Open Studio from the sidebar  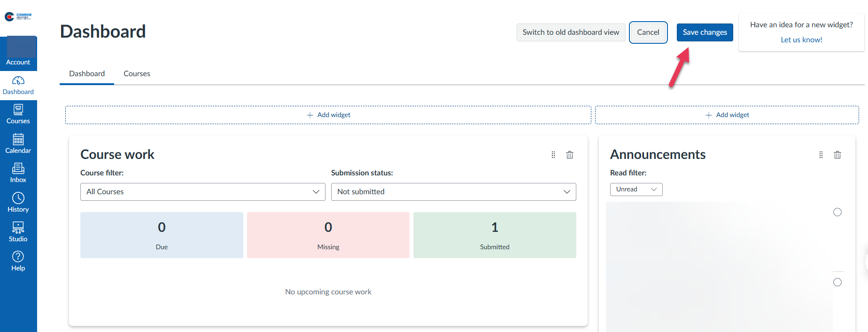[x=18, y=232]
